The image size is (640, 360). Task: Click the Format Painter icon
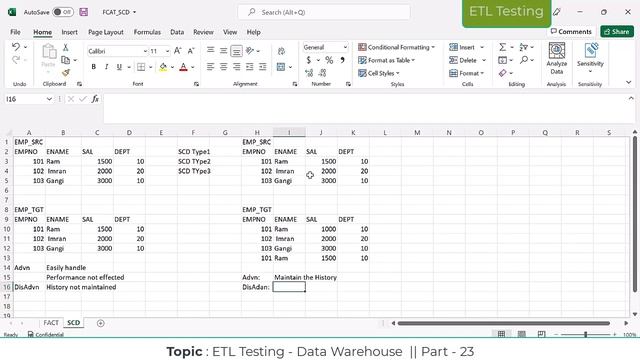click(65, 73)
